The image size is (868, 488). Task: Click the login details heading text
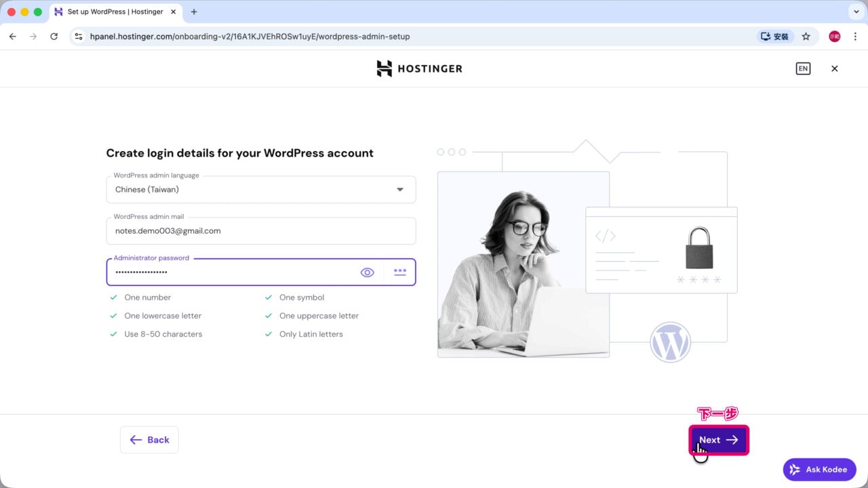(240, 153)
